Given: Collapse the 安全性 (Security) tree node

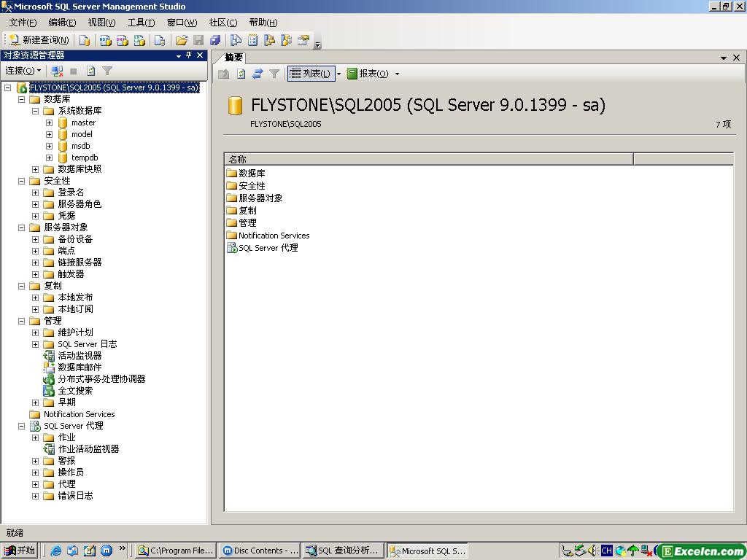Looking at the screenshot, I should coord(22,181).
